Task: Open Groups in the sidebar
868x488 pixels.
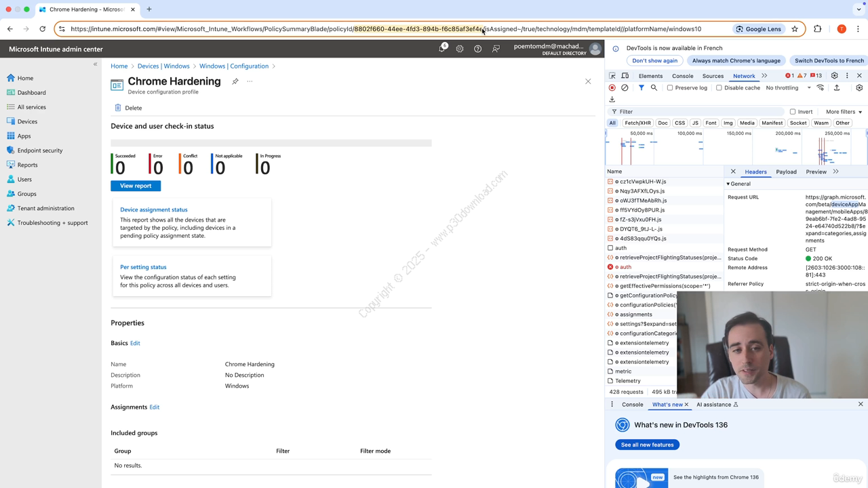Action: 27,194
